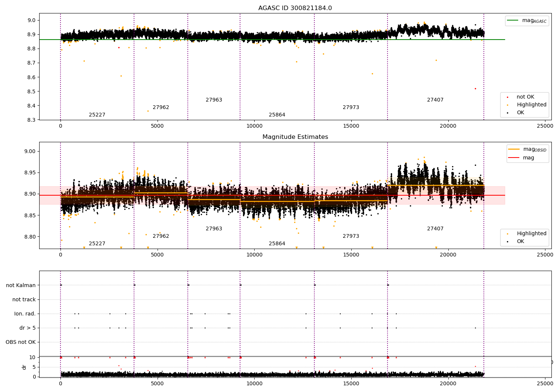Click OBSID label 27962 in the top plot

point(161,108)
